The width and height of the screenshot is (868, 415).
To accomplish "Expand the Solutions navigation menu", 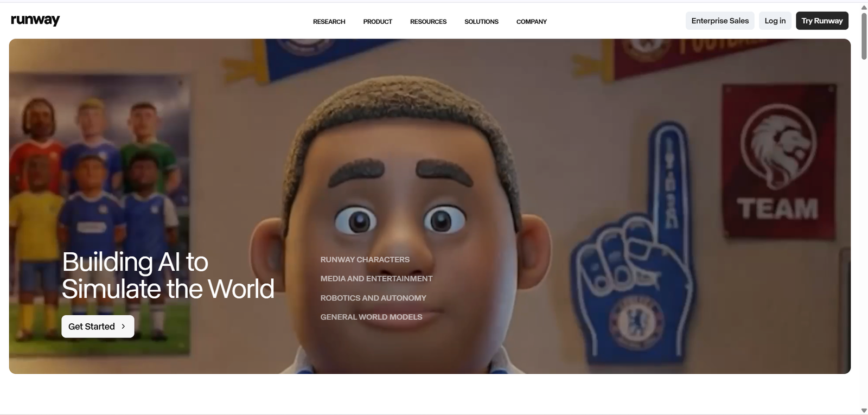I will click(x=481, y=22).
